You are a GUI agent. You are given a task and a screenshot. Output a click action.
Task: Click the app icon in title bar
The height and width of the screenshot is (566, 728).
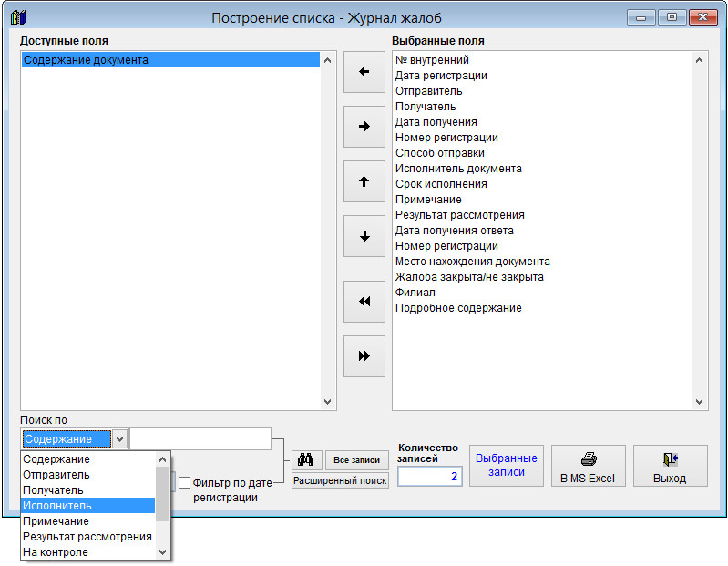(x=18, y=17)
